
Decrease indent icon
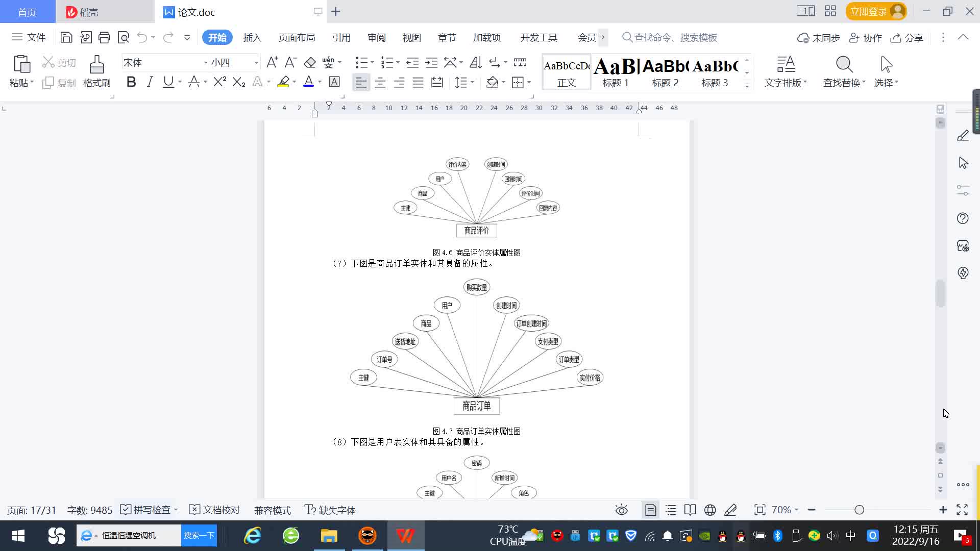412,63
